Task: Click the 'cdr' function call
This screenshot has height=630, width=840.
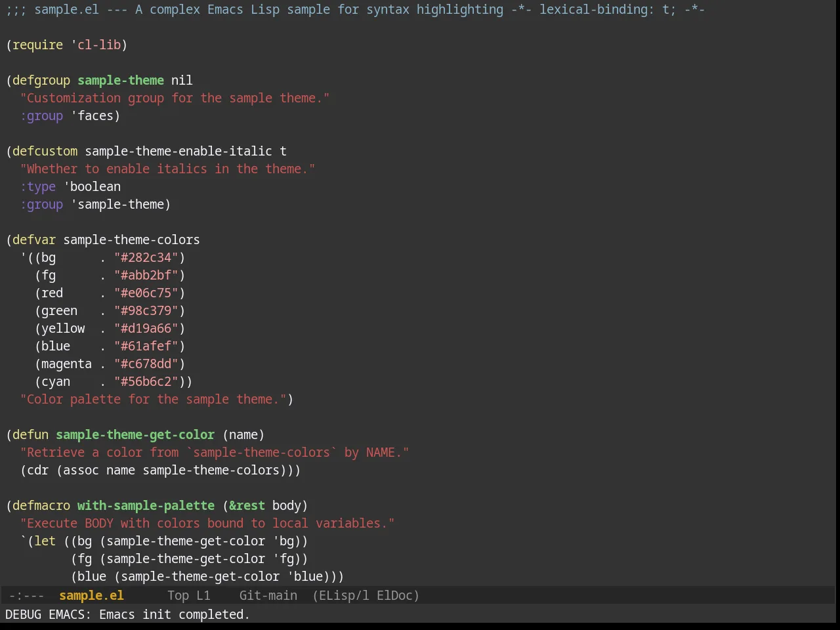Action: coord(38,470)
